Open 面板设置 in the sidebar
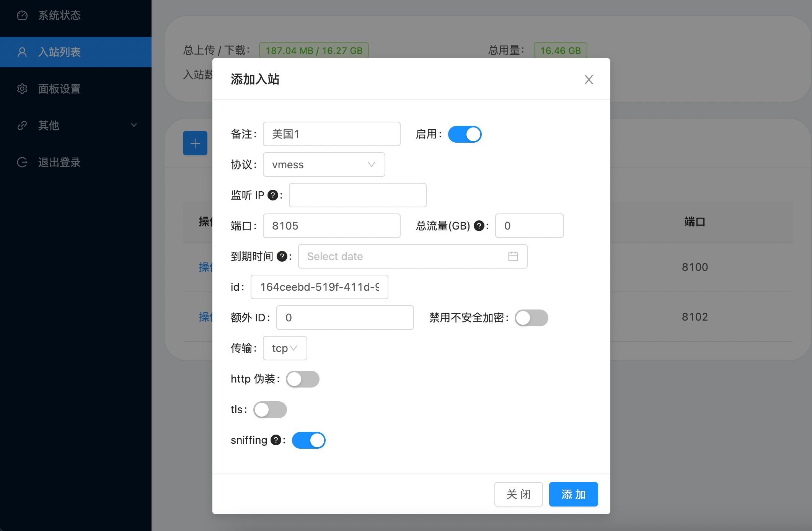The image size is (812, 531). click(76, 89)
